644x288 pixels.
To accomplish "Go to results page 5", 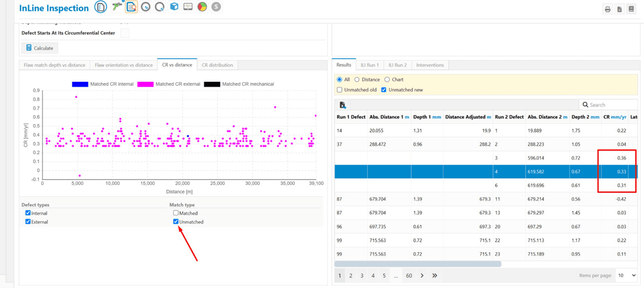I will click(x=384, y=275).
